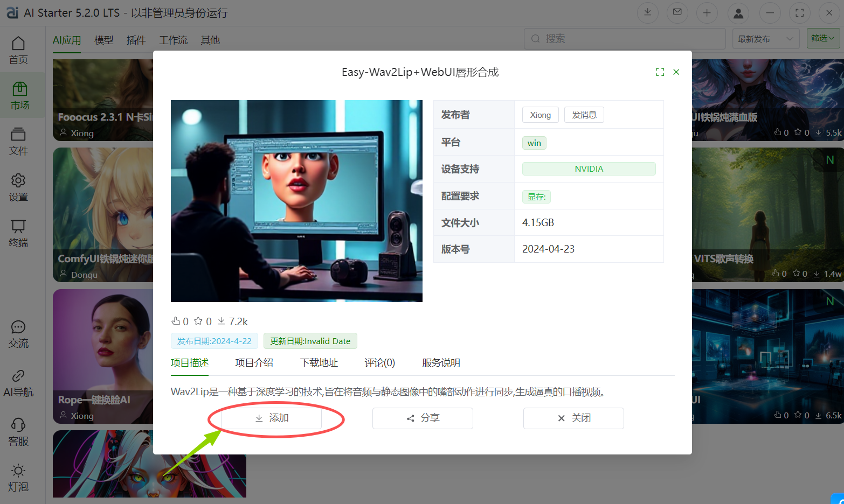Click the 更新日期:Invalid Date tag
Viewport: 844px width, 504px height.
310,341
